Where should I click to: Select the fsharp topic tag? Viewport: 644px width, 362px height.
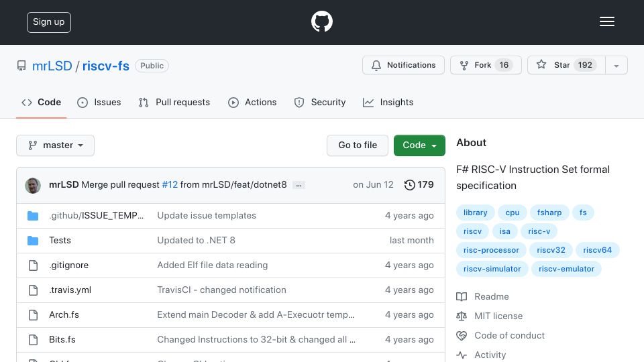click(549, 213)
